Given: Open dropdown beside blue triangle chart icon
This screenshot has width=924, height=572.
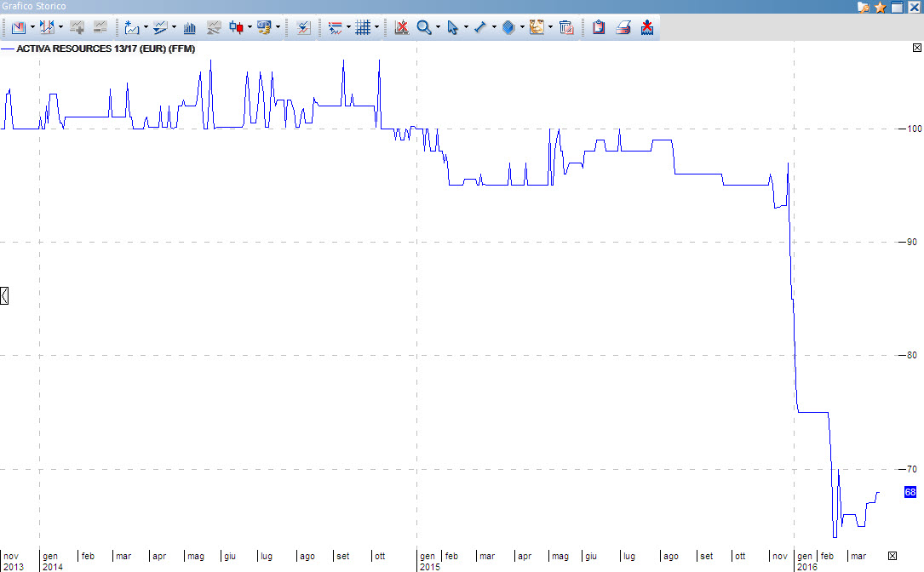Looking at the screenshot, I should [174, 27].
